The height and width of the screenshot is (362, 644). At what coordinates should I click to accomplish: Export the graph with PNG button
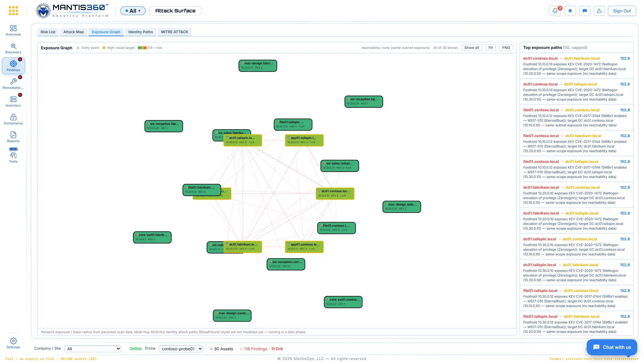tap(506, 48)
